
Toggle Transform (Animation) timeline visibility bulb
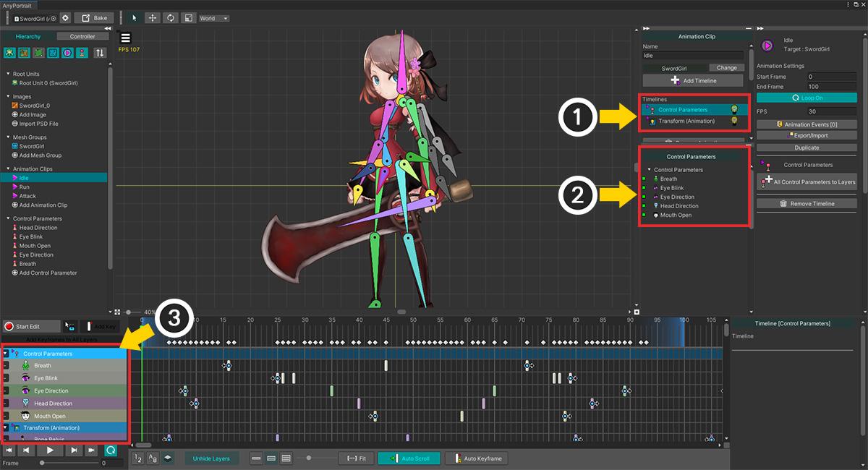coord(734,121)
